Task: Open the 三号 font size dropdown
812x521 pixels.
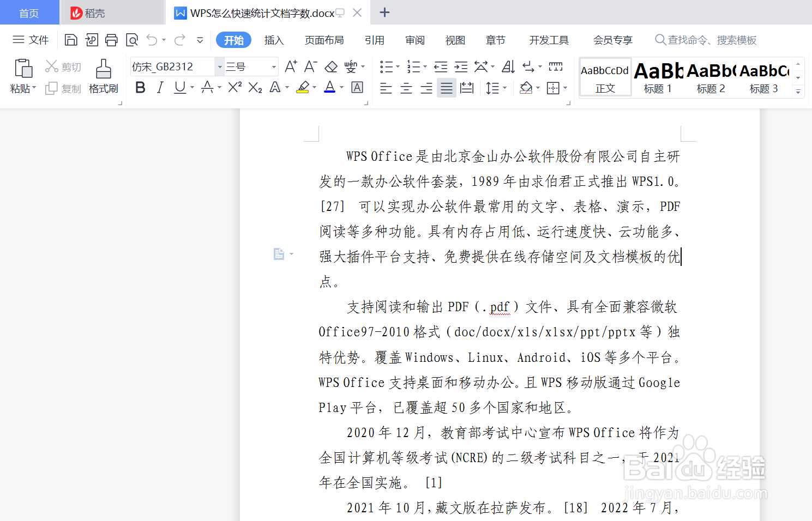Action: point(273,66)
